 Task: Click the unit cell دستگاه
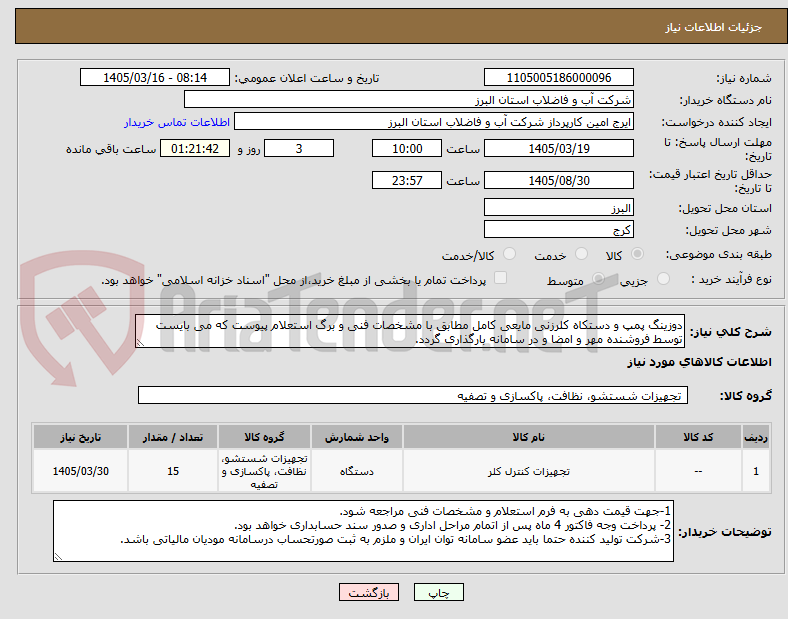point(357,471)
